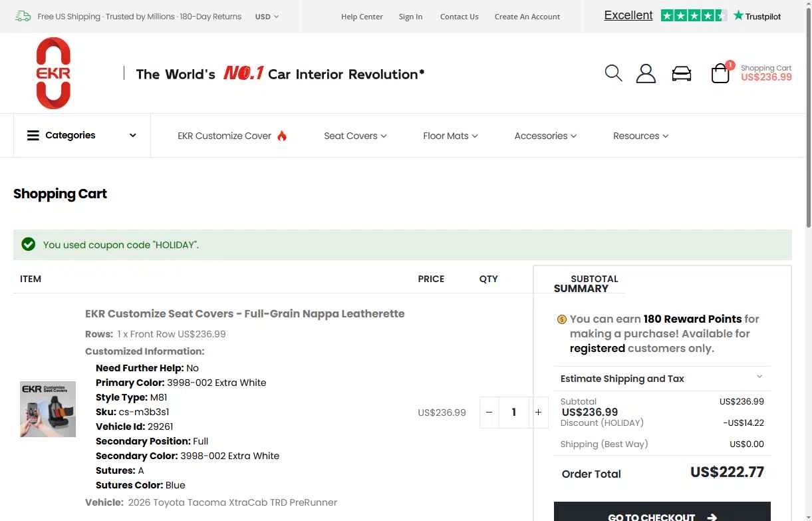Screen dimensions: 812x521
Task: Expand Estimate Shipping and Tax section
Action: (x=662, y=379)
